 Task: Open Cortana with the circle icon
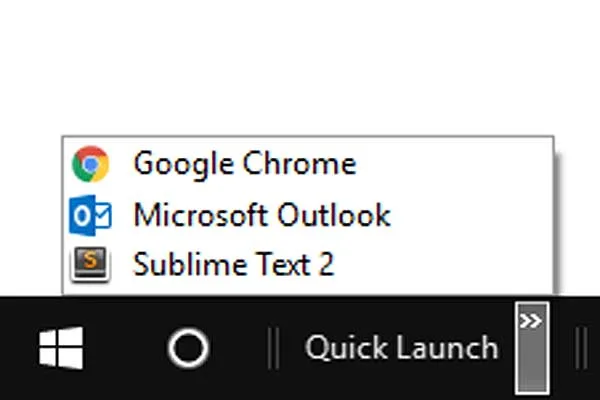[189, 348]
